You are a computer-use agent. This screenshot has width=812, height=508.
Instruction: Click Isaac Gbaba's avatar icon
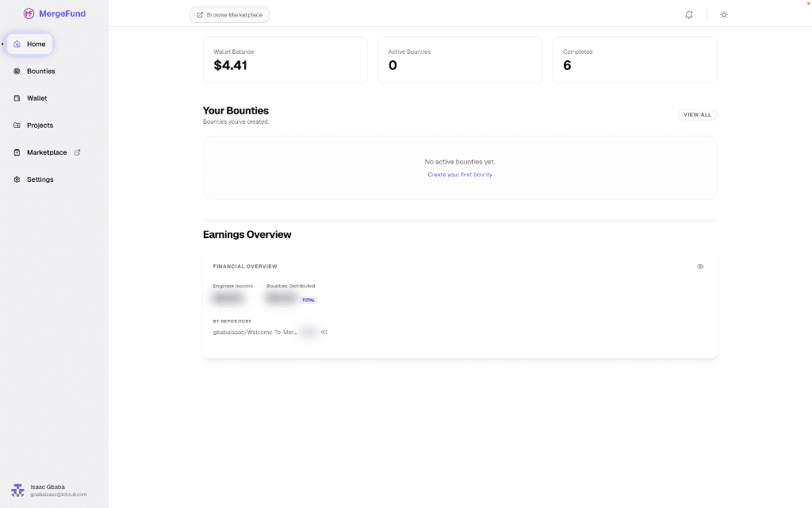tap(18, 490)
